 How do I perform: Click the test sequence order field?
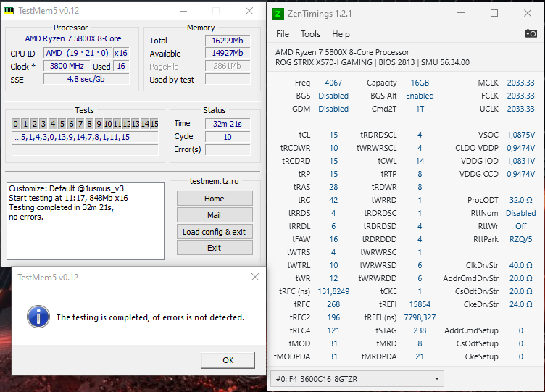[x=85, y=137]
